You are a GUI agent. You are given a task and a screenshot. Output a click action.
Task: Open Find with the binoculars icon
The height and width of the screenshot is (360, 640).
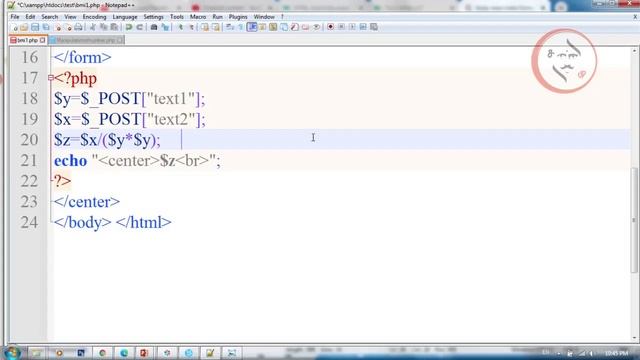click(x=154, y=27)
